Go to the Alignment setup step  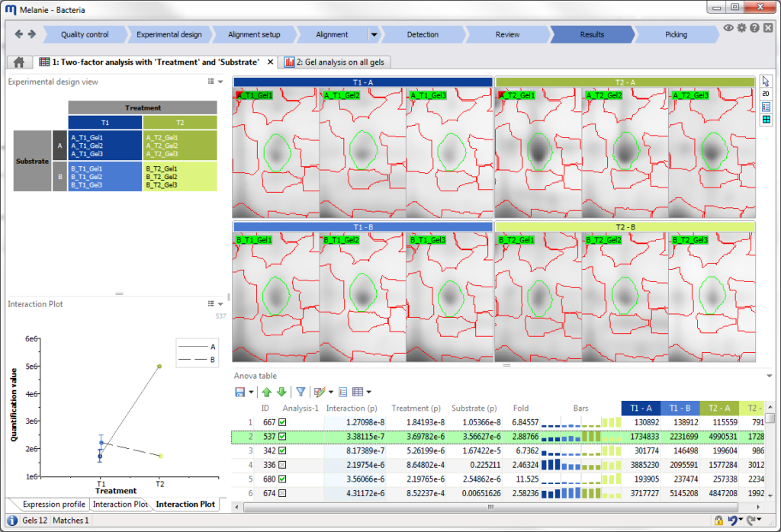click(254, 34)
